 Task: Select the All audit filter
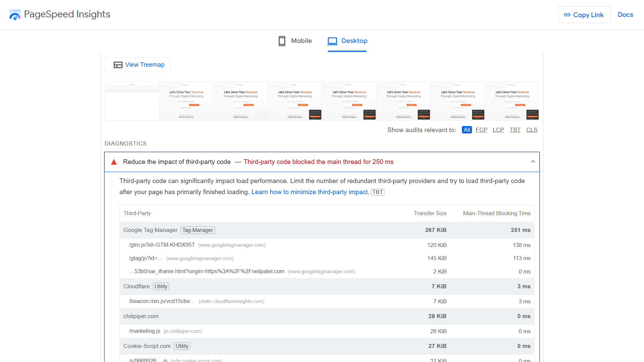click(467, 130)
